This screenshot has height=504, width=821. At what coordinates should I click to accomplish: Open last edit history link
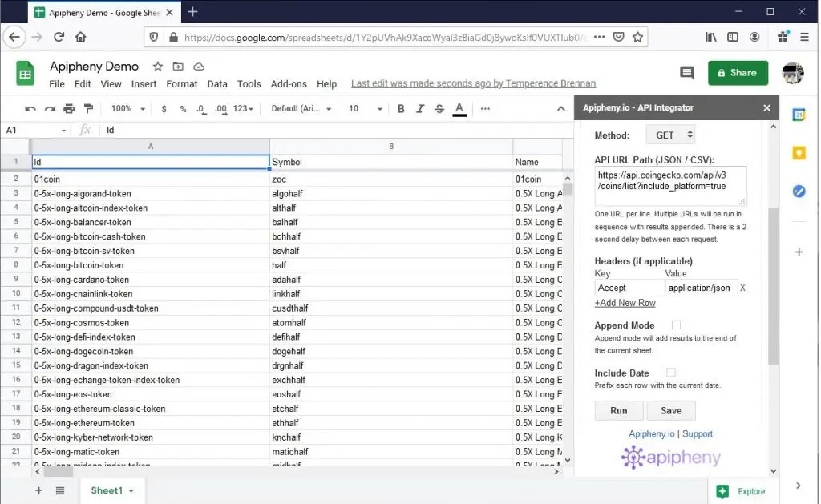[x=473, y=83]
